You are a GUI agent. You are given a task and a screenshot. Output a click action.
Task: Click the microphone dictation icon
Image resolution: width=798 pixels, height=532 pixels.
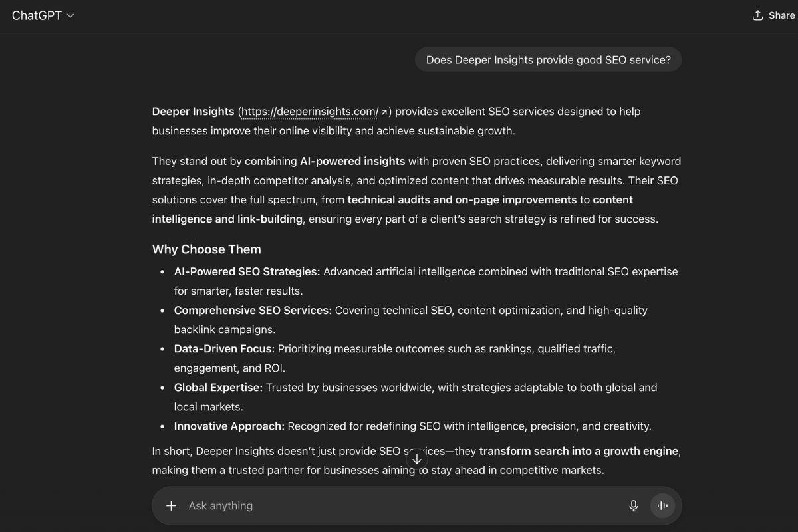click(633, 505)
